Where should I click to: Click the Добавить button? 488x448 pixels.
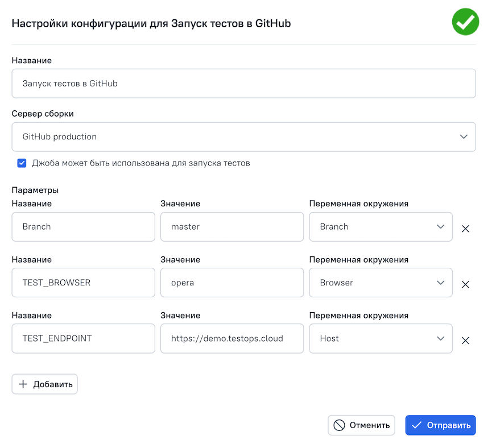click(x=45, y=384)
